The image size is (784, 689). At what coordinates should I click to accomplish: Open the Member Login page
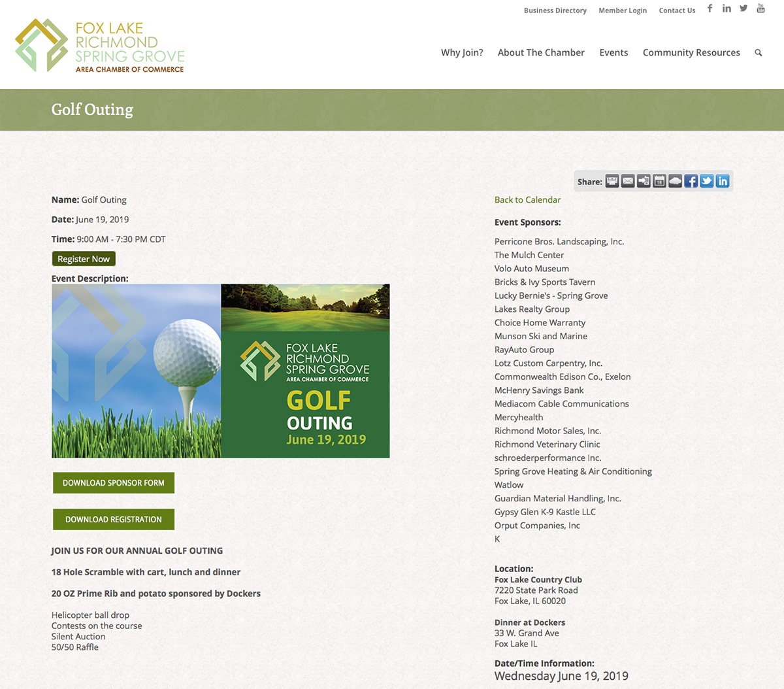pos(623,10)
